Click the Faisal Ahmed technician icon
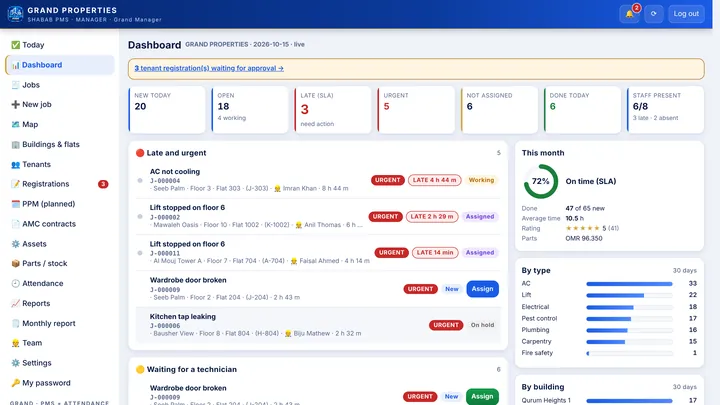The image size is (720, 405). (x=294, y=261)
